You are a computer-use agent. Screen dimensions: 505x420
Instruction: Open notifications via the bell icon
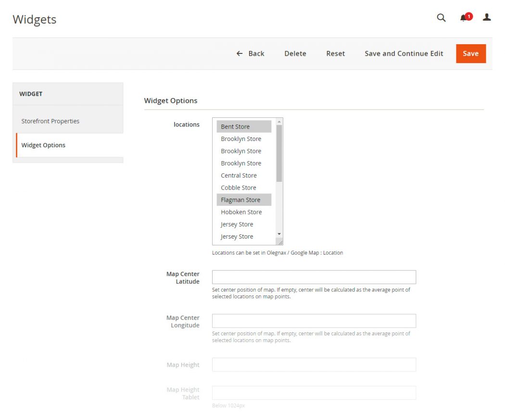pyautogui.click(x=463, y=18)
